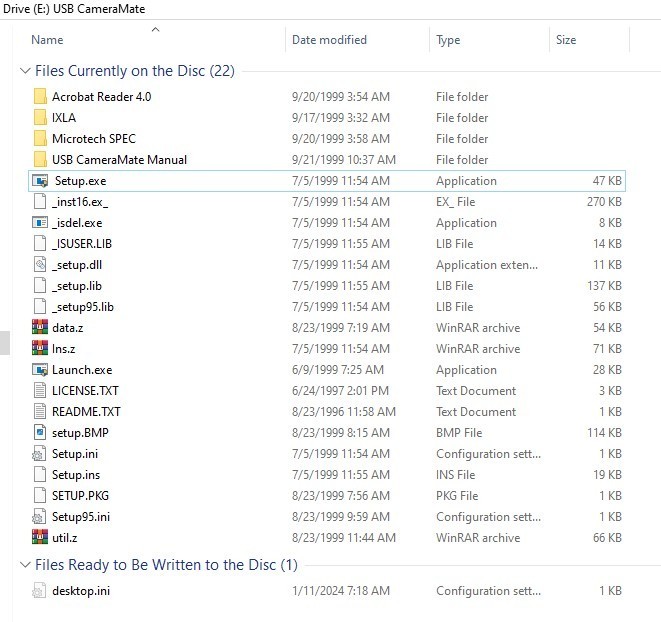This screenshot has width=661, height=622.
Task: Collapse Files Ready to Be Written group
Action: 26,565
